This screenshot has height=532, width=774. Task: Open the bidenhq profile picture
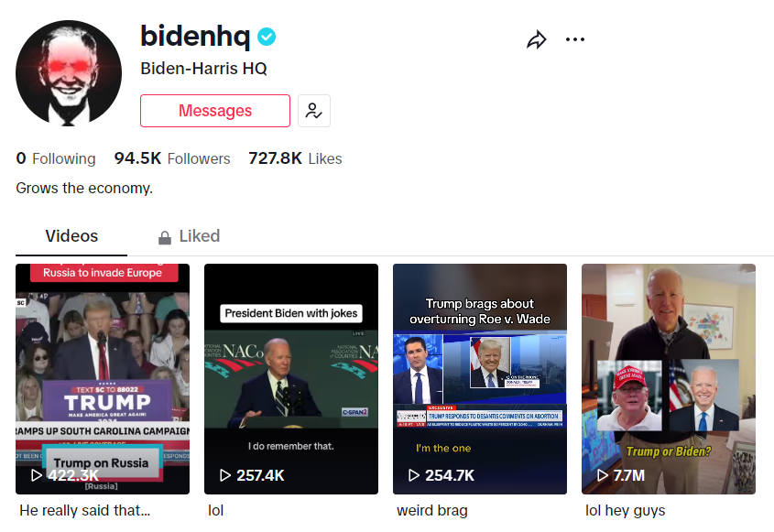tap(70, 72)
